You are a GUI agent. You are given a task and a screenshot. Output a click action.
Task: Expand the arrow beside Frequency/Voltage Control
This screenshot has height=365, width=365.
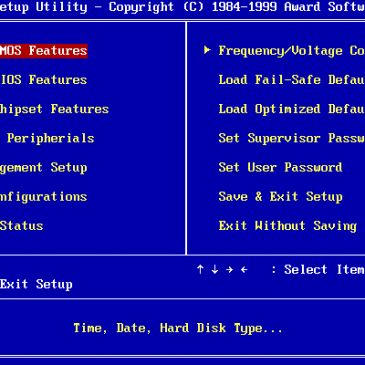tap(207, 50)
